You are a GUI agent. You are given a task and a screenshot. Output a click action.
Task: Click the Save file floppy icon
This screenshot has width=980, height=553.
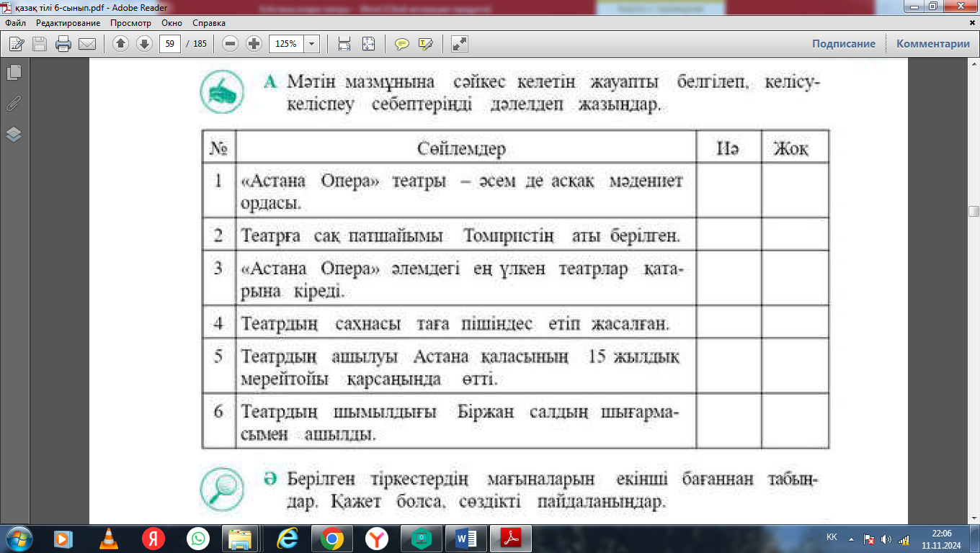[40, 44]
